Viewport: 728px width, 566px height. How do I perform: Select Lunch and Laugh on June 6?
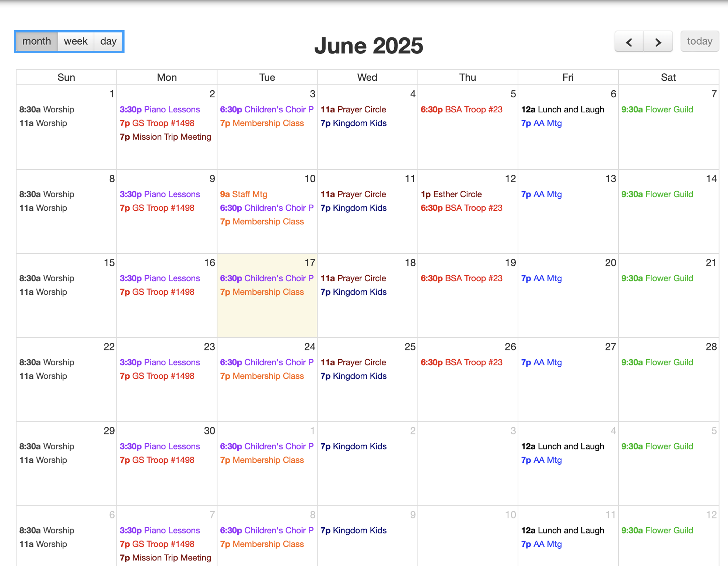(x=563, y=109)
